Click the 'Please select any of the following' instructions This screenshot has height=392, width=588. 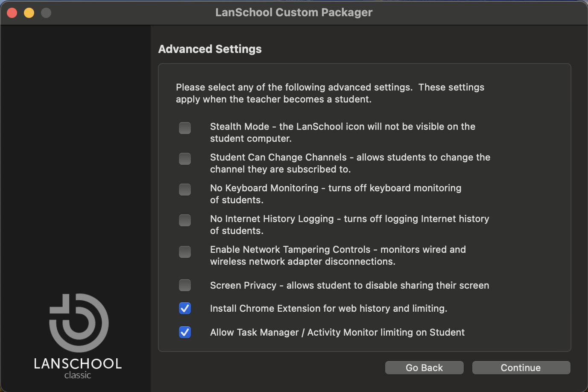pos(330,93)
